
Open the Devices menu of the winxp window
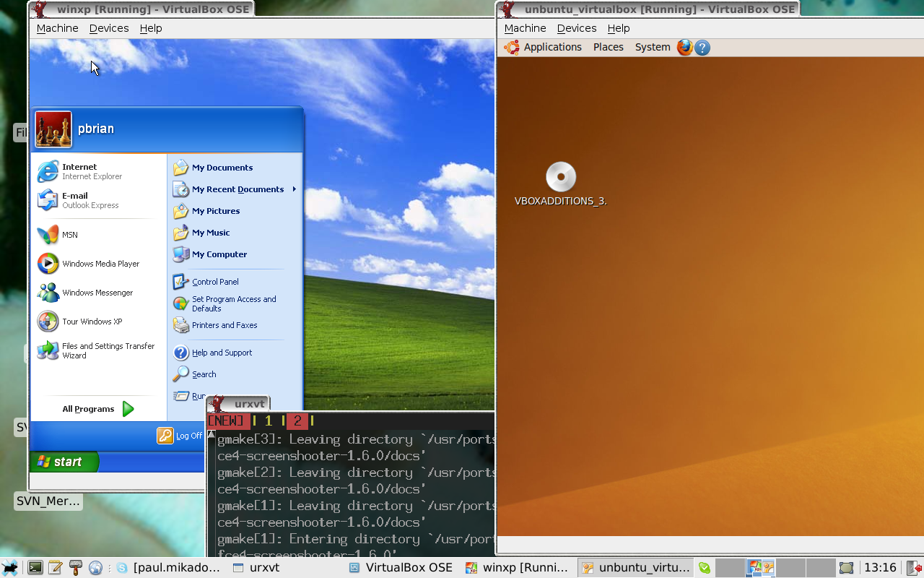(x=109, y=28)
